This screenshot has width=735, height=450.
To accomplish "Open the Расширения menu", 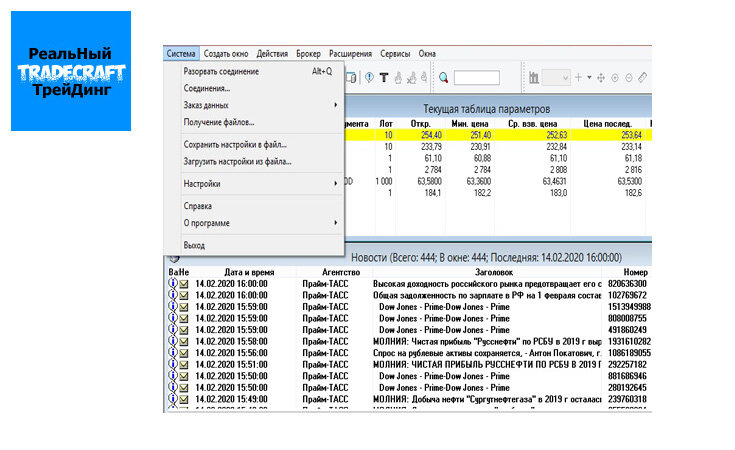I will [x=351, y=53].
